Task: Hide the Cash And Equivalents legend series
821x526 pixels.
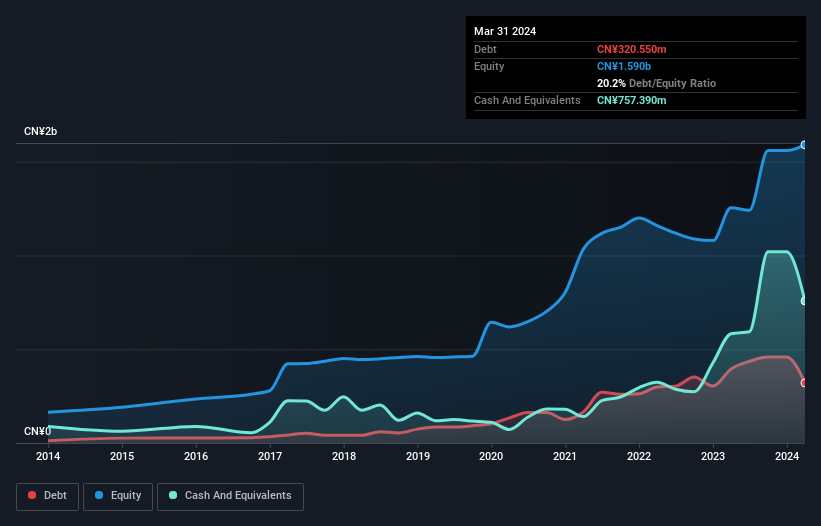Action: click(x=230, y=495)
